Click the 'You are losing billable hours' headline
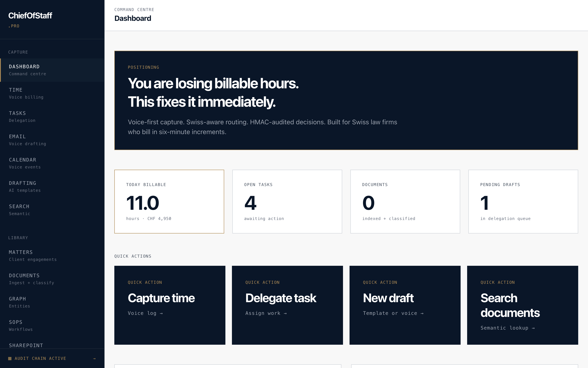Viewport: 588px width, 368px height. [x=213, y=83]
